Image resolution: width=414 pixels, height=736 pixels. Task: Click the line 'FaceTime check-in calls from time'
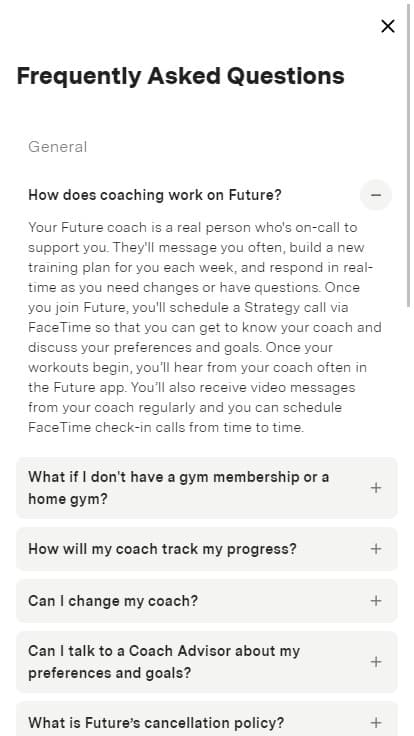(x=166, y=427)
